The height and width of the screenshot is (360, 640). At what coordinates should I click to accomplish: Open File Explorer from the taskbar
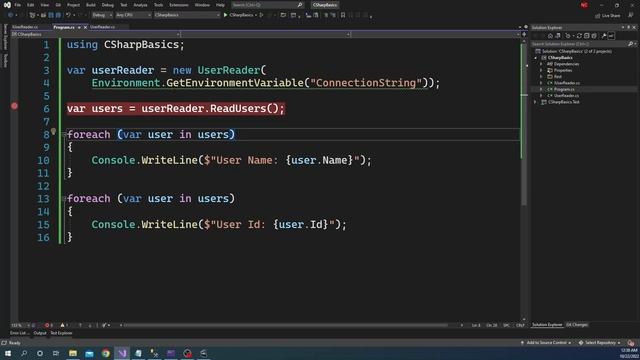pos(73,353)
